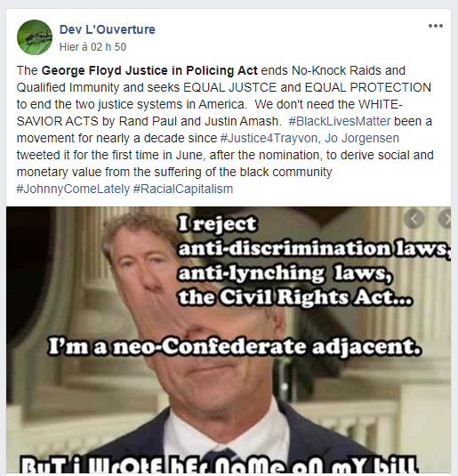The image size is (458, 476).
Task: Click the 'I reject' caption line in meme
Action: click(217, 223)
